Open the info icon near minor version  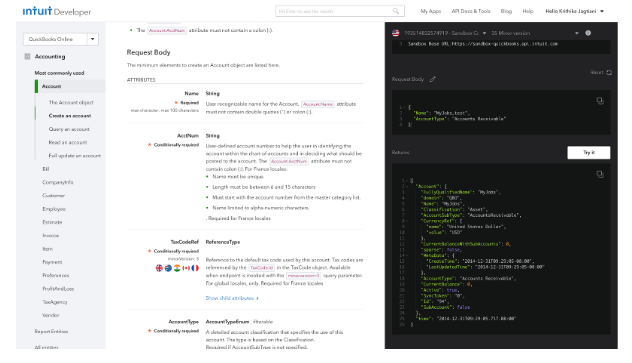click(588, 33)
